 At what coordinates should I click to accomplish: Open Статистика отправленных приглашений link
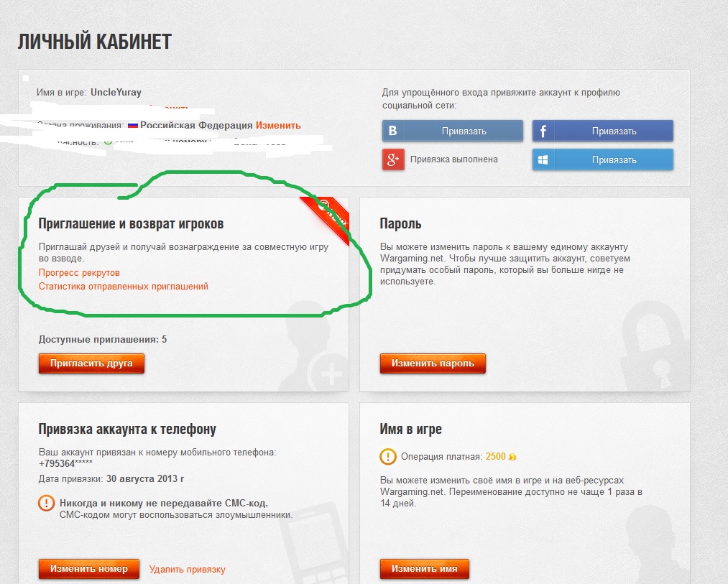click(x=123, y=287)
